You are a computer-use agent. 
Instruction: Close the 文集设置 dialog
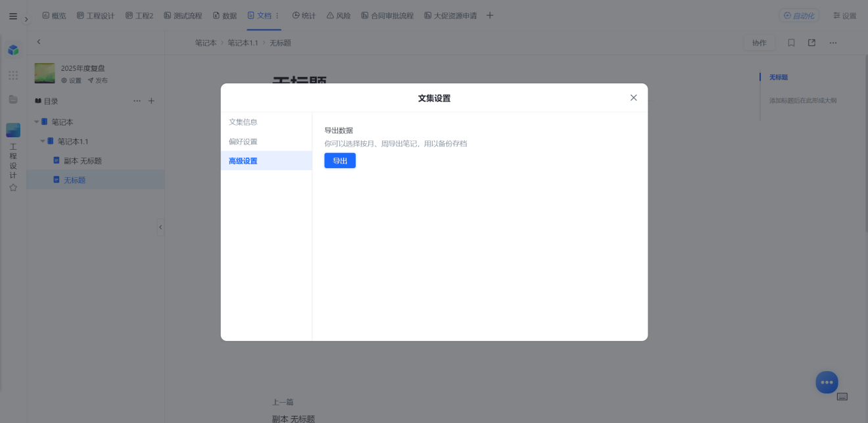coord(634,98)
